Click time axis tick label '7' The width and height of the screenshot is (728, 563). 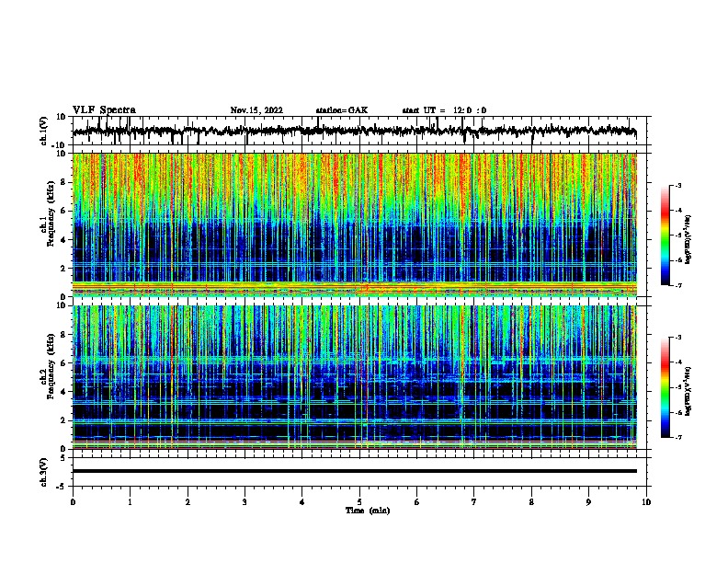[x=474, y=502]
